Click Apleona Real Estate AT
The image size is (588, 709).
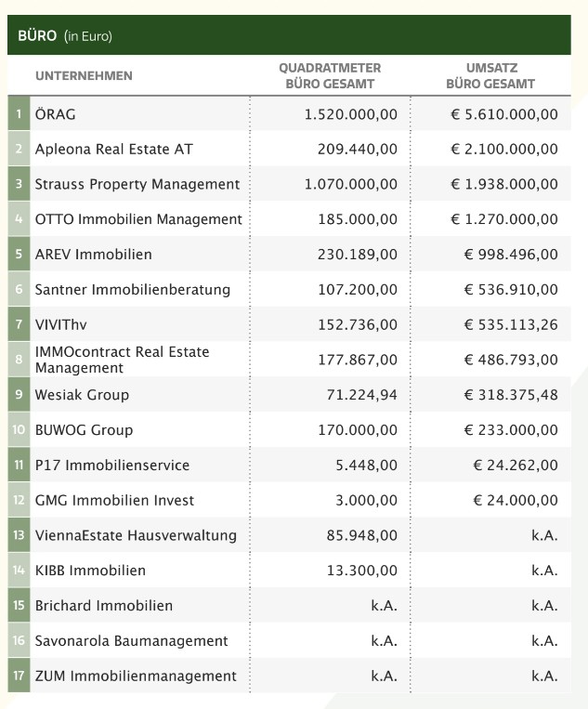(113, 150)
